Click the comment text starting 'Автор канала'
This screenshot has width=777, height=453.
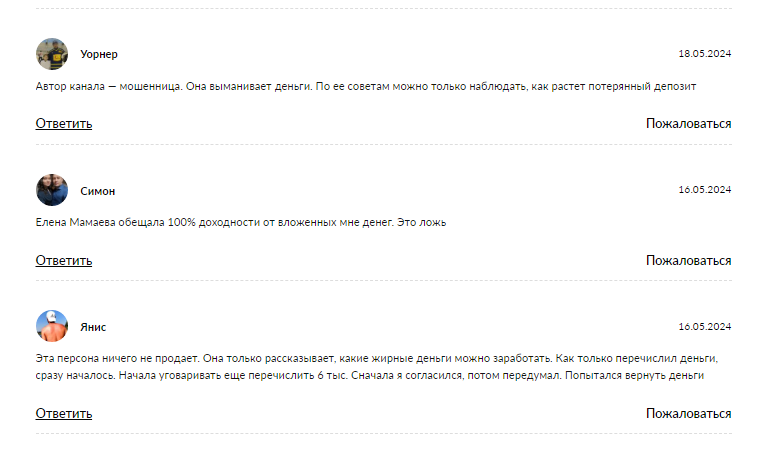pos(366,86)
